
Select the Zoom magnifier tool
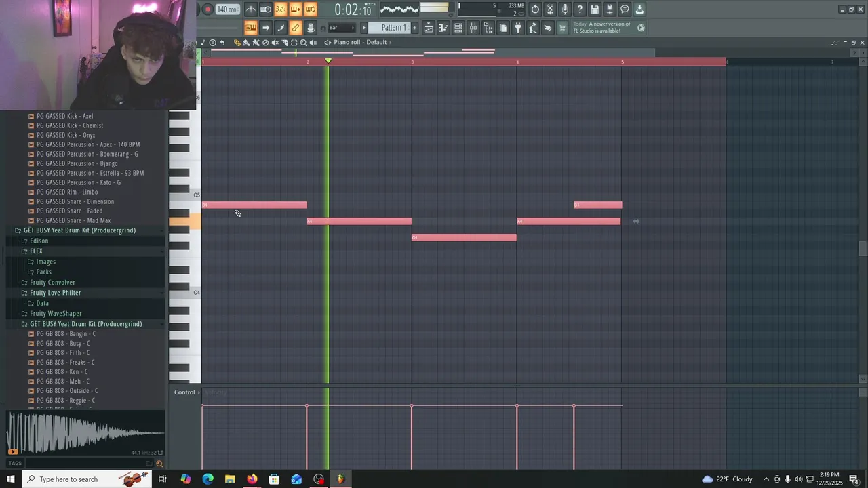tap(303, 42)
